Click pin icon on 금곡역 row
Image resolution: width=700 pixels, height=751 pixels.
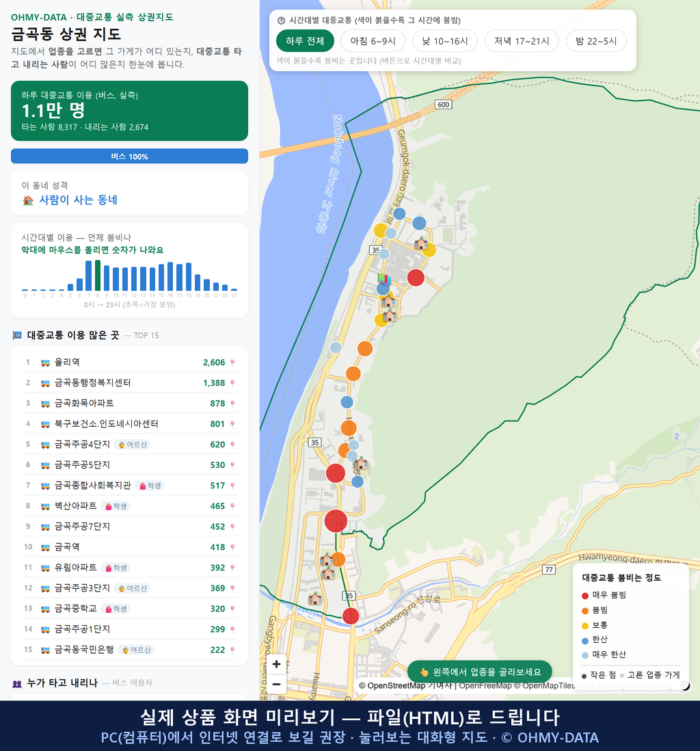232,547
